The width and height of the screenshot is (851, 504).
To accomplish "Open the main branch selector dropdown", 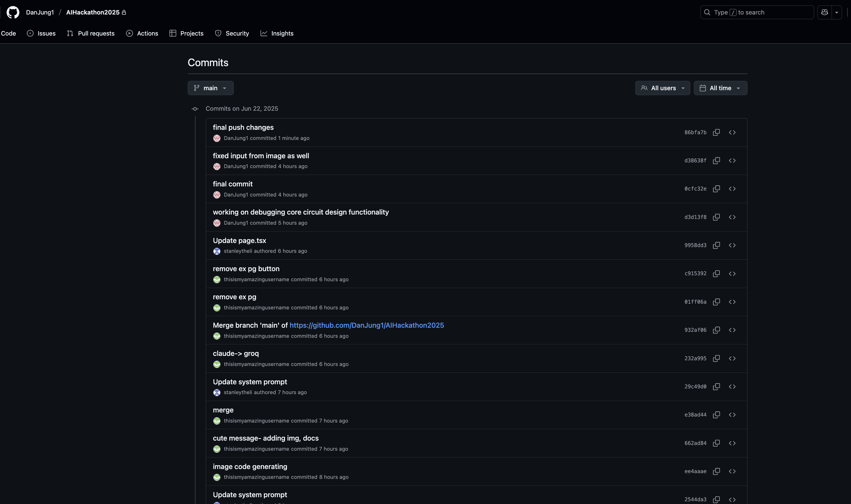I will coord(210,88).
